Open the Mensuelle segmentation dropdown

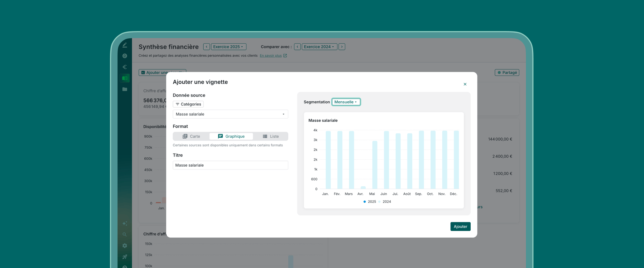pos(346,102)
